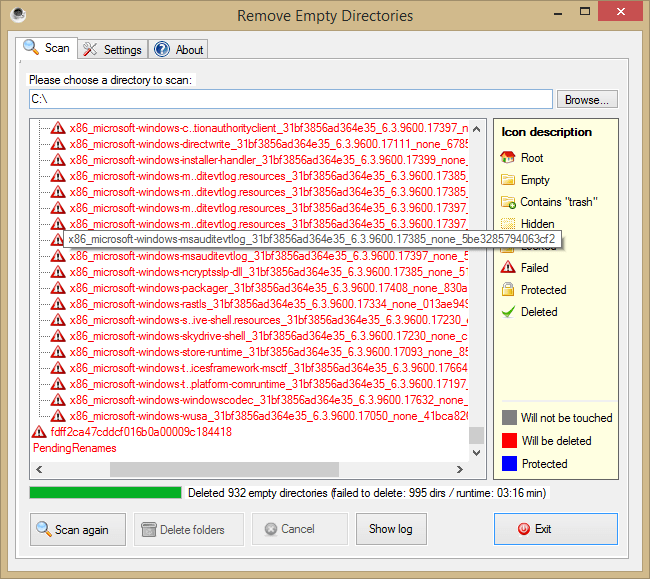The image size is (650, 579).
Task: Click the Deleted checkmark icon in legend
Action: click(508, 312)
